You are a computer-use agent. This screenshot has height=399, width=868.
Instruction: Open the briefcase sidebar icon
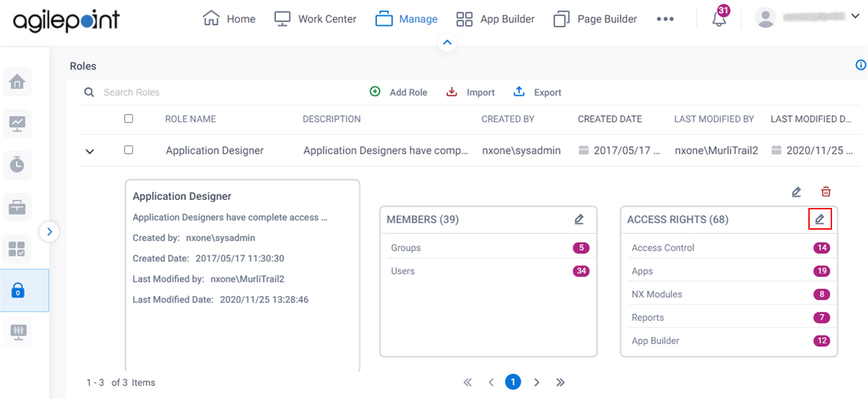point(17,207)
